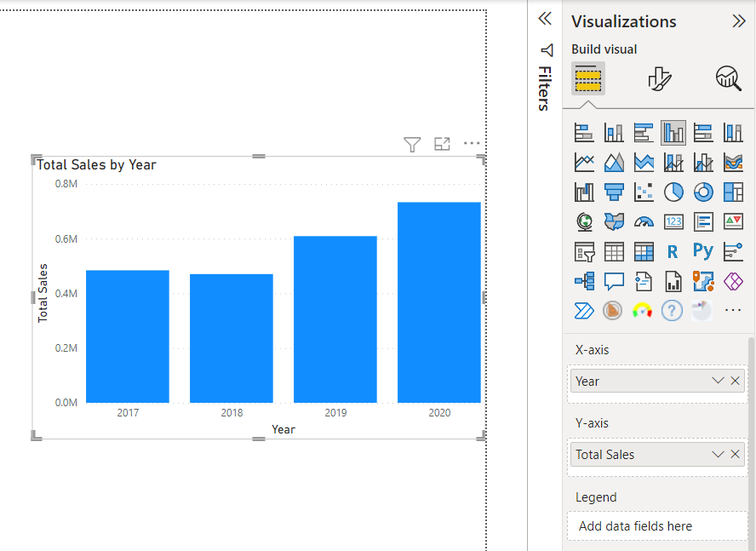756x551 pixels.
Task: Insert the KPI visual
Action: 733,222
